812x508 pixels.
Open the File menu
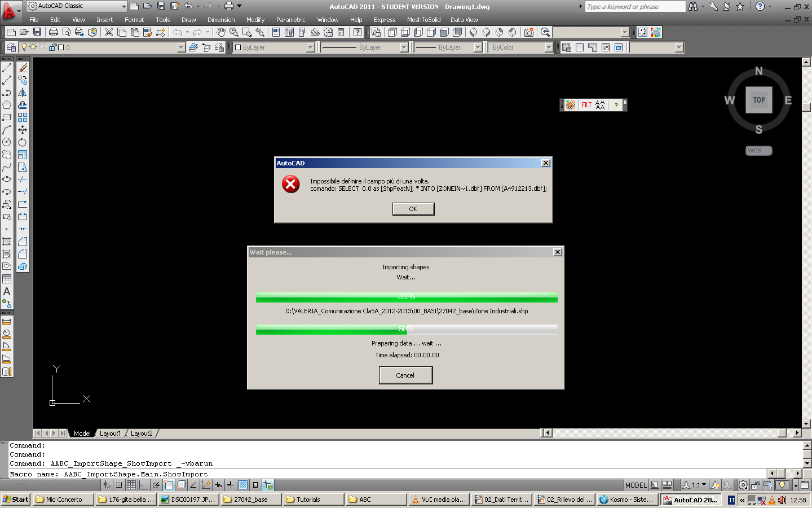coord(34,20)
